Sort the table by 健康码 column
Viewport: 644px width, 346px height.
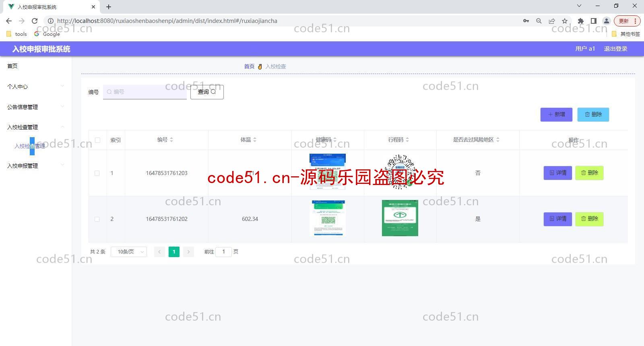(335, 140)
